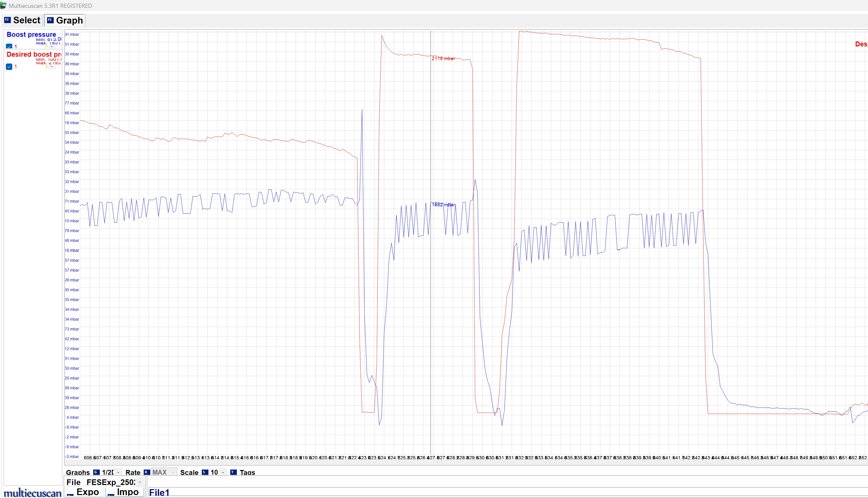Click the red Des label at right edge
Viewport: 868px width, 498px height.
click(861, 44)
